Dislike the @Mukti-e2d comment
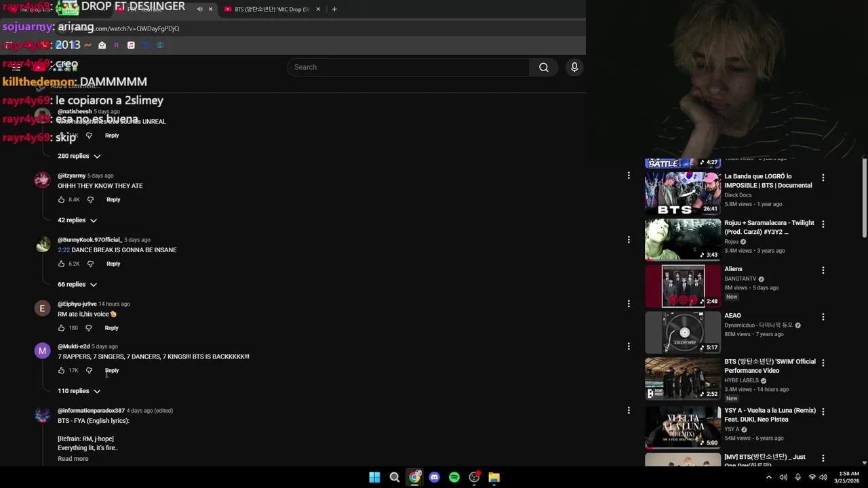The height and width of the screenshot is (488, 868). tap(89, 371)
